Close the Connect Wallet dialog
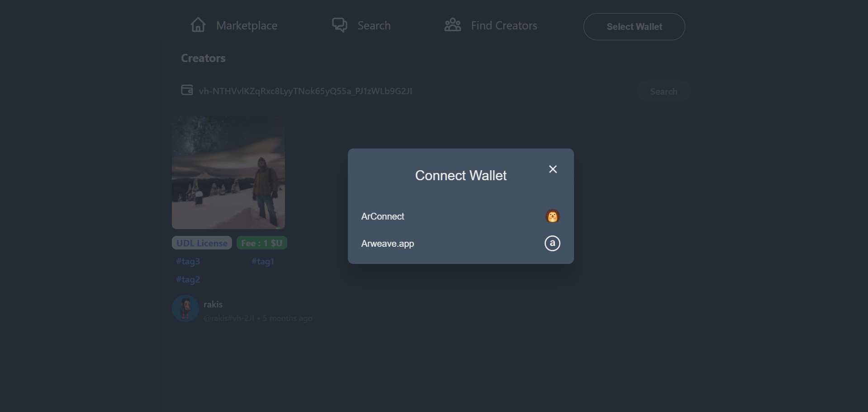 (x=553, y=169)
